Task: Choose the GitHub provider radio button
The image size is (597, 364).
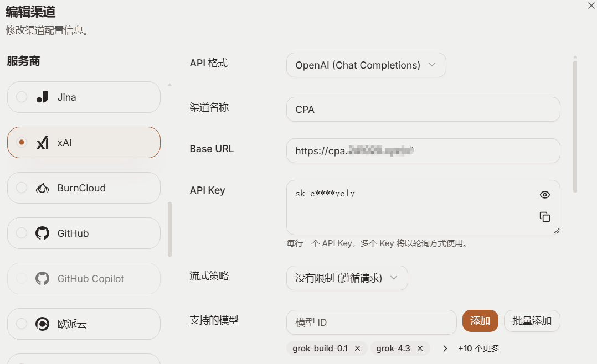Action: [x=22, y=233]
